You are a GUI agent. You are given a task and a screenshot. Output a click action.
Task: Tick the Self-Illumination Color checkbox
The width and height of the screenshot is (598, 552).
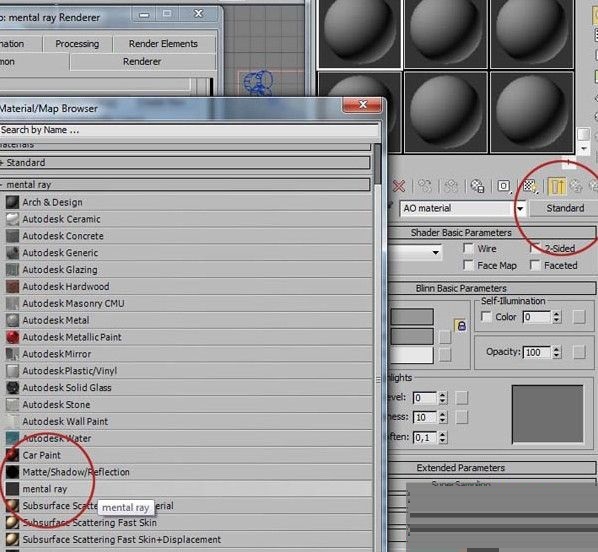[x=486, y=317]
